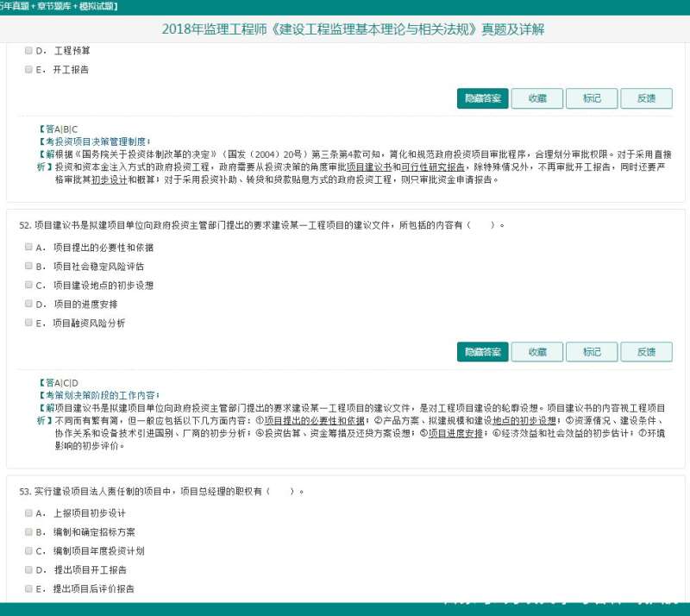Screen dimensions: 690x616
Task: Select option D 提出项目开工报告
Action: click(28, 569)
